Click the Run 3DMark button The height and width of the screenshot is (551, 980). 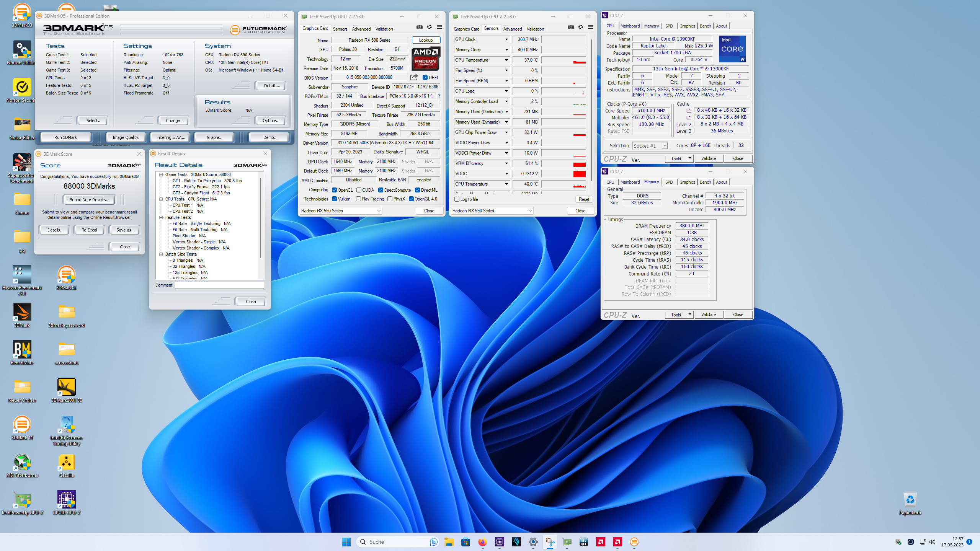pyautogui.click(x=65, y=137)
